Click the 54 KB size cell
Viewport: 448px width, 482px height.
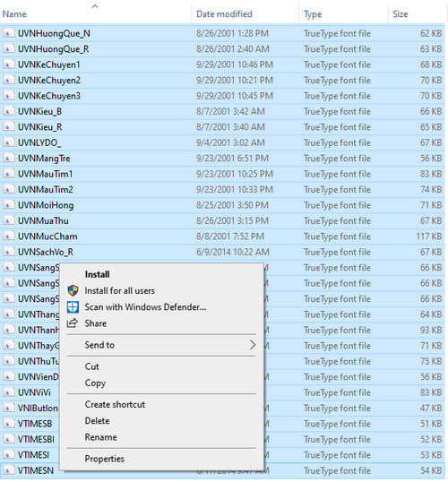pos(431,470)
